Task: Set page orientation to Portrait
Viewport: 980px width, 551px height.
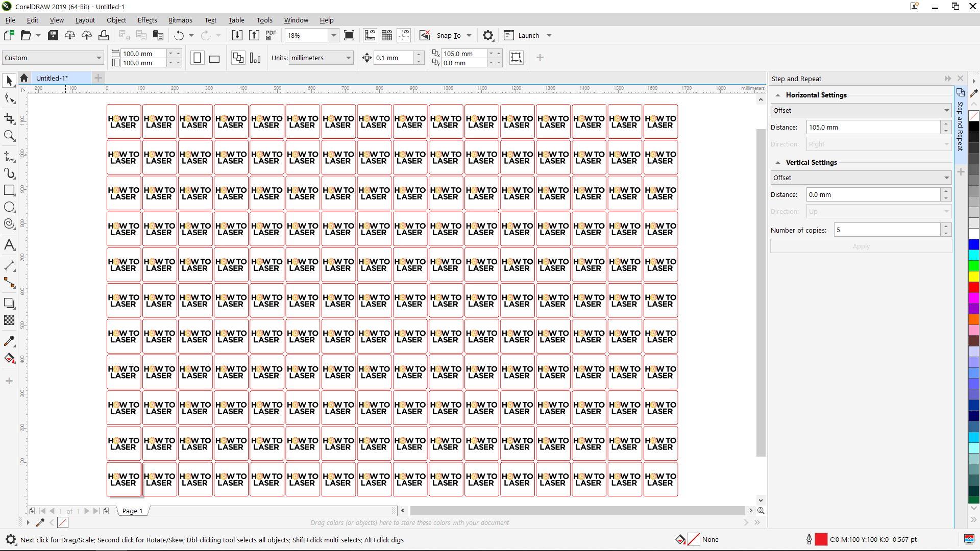Action: pyautogui.click(x=198, y=58)
